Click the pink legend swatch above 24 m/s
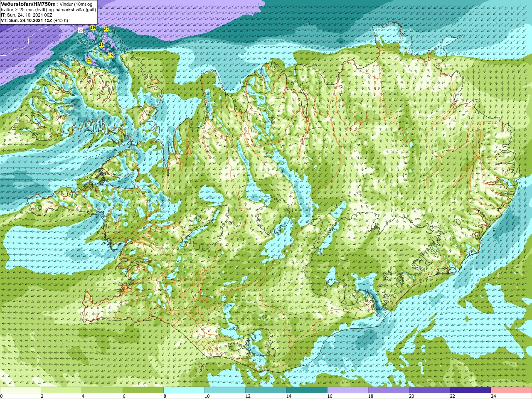The height and width of the screenshot is (399, 532). tap(512, 390)
